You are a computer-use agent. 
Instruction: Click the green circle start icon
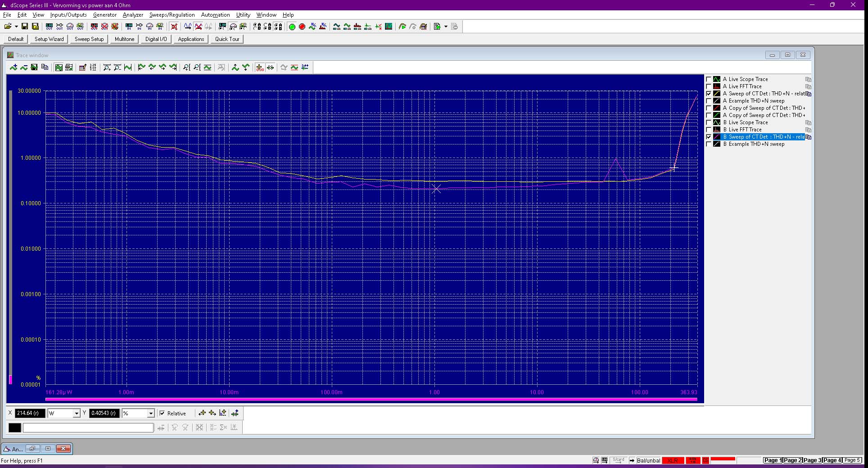pos(292,27)
